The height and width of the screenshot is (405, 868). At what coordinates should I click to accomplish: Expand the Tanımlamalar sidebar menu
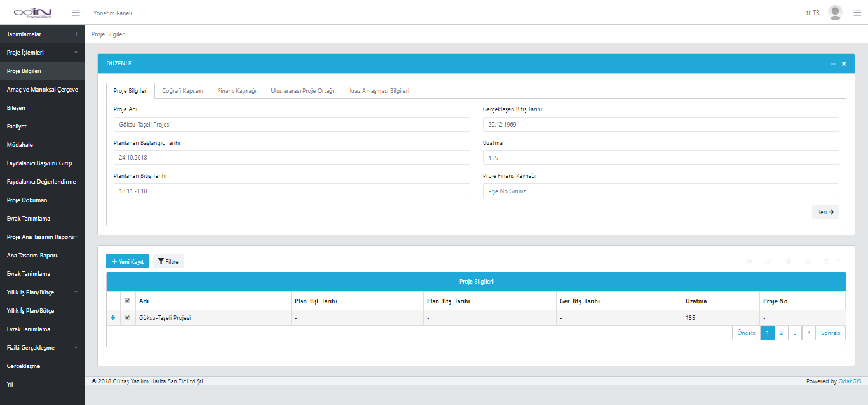(x=42, y=34)
